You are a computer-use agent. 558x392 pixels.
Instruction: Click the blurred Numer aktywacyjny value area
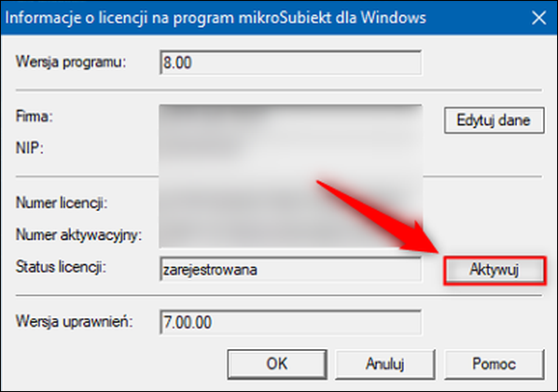tap(290, 234)
